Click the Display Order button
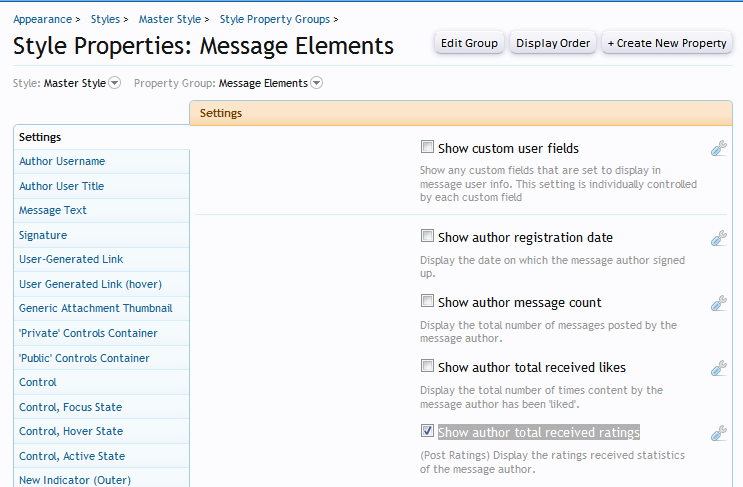This screenshot has height=487, width=743. pos(553,43)
